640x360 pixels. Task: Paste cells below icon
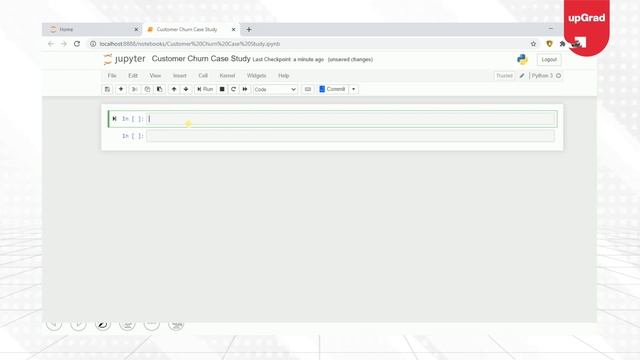pos(160,89)
